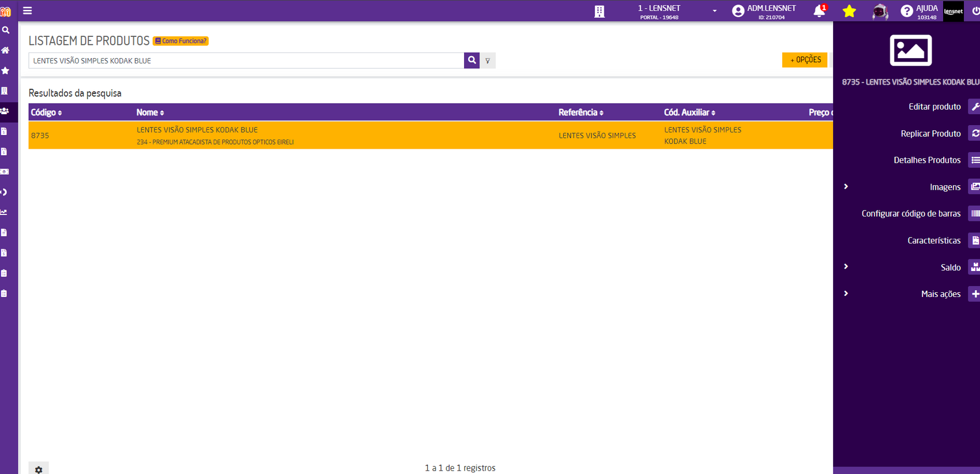Click the table settings gear icon
The height and width of the screenshot is (474, 980).
39,469
